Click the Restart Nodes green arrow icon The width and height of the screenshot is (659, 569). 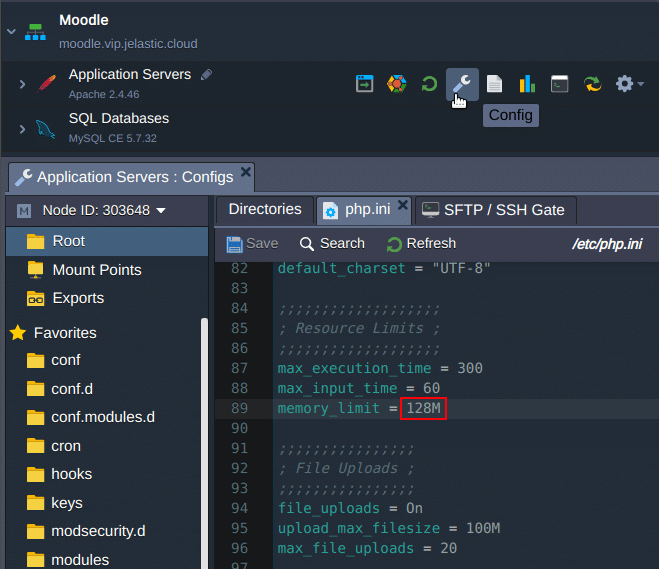(x=429, y=84)
